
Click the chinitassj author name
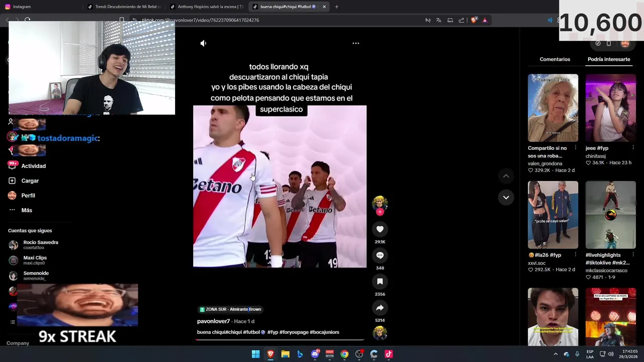click(595, 156)
